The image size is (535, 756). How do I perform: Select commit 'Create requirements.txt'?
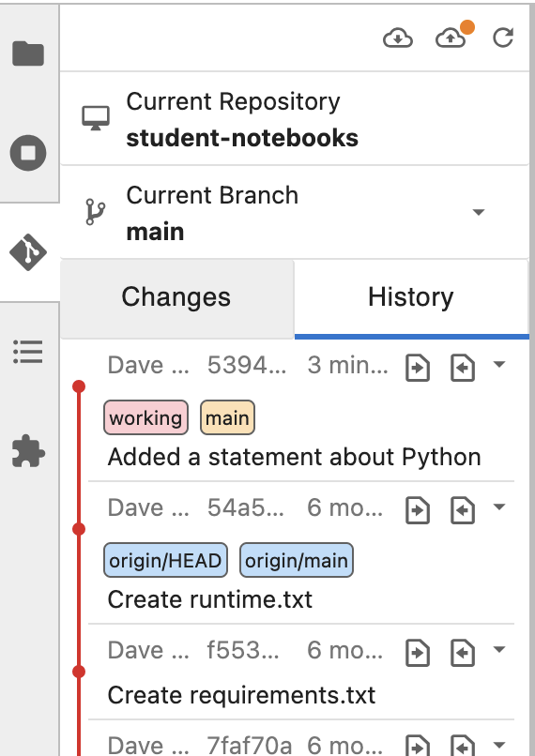coord(241,695)
